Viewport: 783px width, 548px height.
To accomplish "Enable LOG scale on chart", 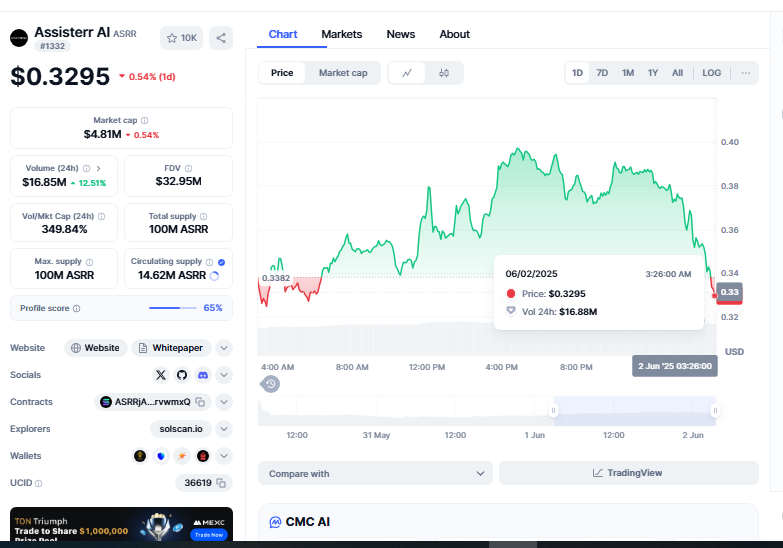I will 712,73.
